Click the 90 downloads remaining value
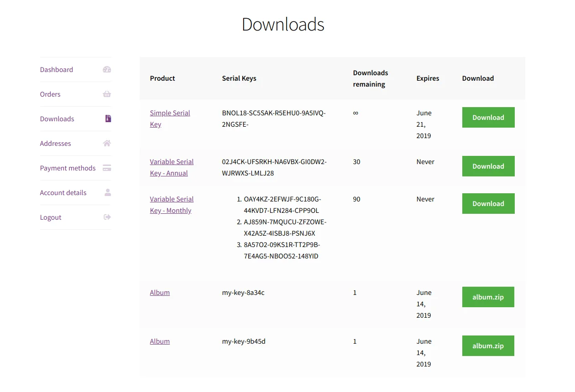575x392 pixels. click(x=357, y=199)
